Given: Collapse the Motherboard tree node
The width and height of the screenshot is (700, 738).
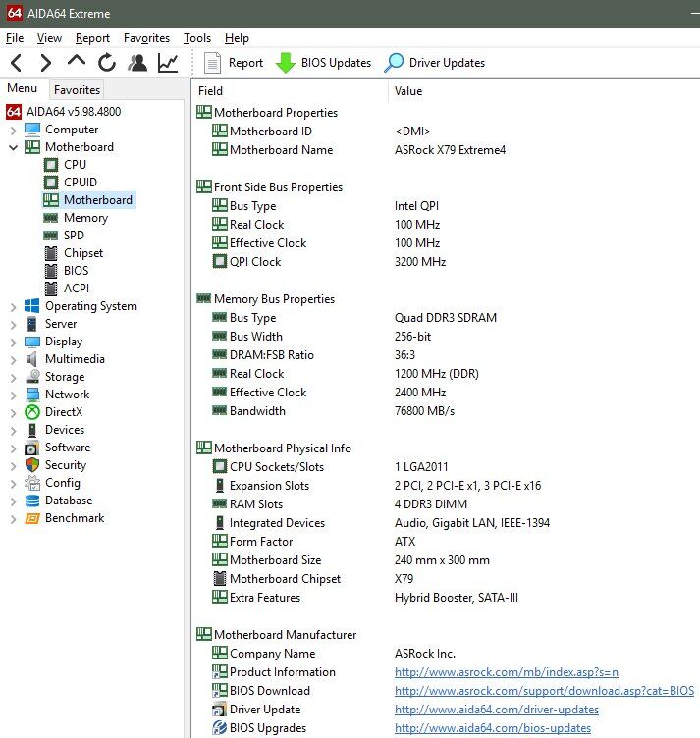Looking at the screenshot, I should click(13, 147).
